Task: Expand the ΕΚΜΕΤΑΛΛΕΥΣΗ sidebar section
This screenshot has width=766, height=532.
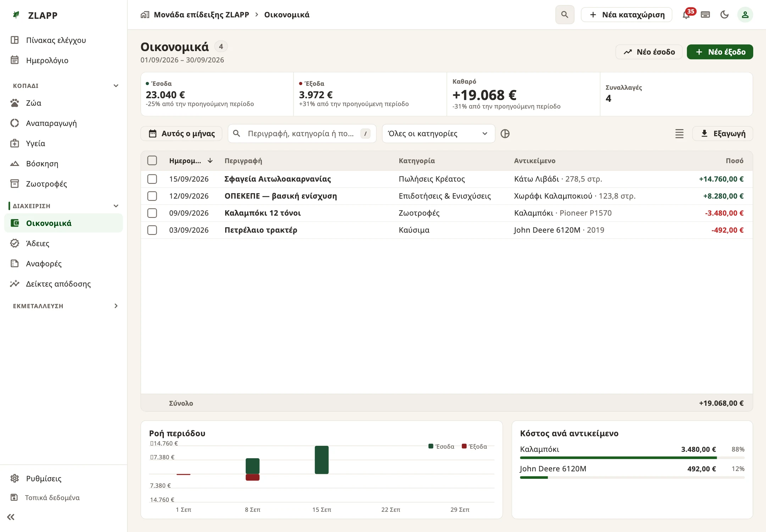Action: 116,306
